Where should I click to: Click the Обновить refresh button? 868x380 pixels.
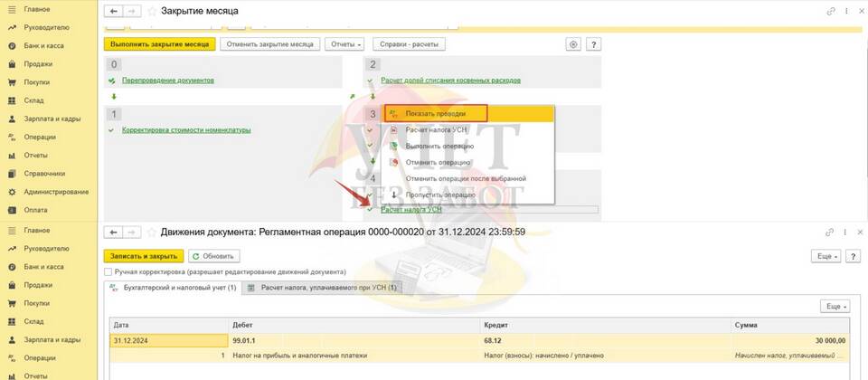(x=214, y=256)
